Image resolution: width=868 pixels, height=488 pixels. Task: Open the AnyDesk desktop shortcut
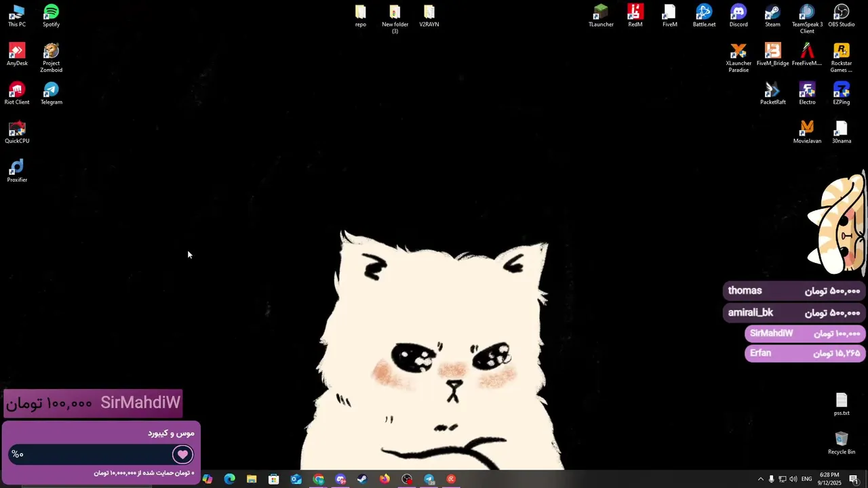pyautogui.click(x=17, y=54)
